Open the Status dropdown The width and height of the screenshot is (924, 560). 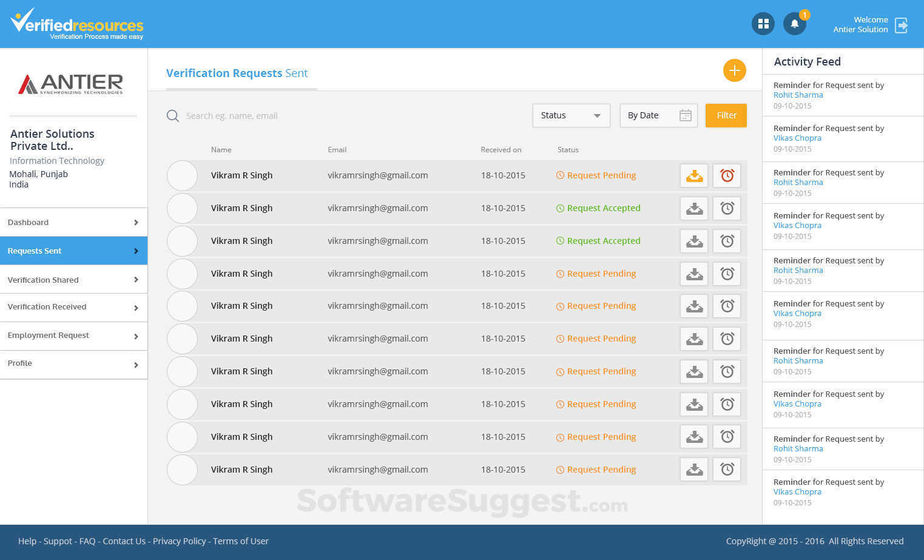[570, 115]
